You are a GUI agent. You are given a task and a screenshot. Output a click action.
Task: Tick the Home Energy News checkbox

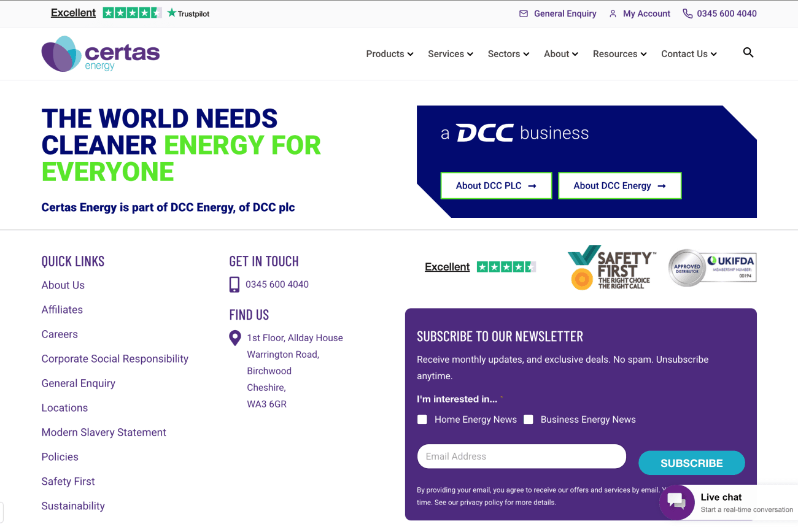pyautogui.click(x=422, y=420)
